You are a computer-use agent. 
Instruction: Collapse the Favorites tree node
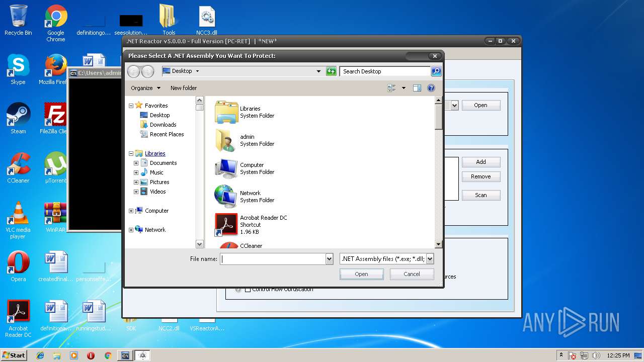point(131,106)
